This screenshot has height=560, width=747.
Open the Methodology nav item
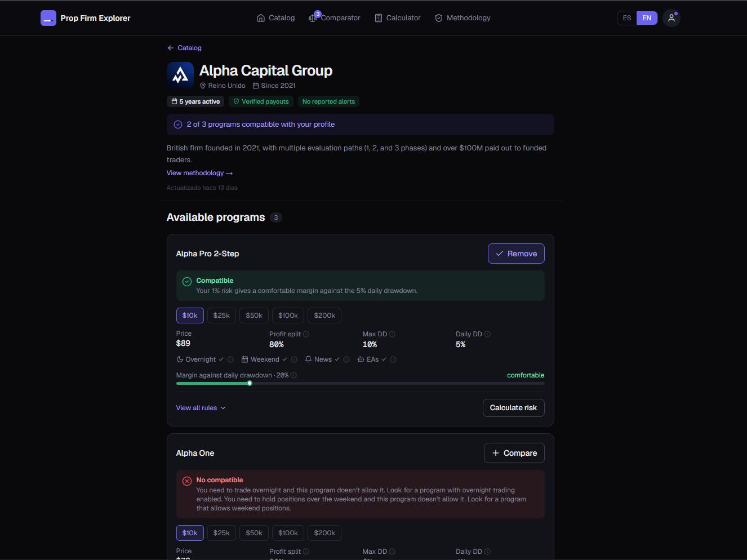point(463,18)
